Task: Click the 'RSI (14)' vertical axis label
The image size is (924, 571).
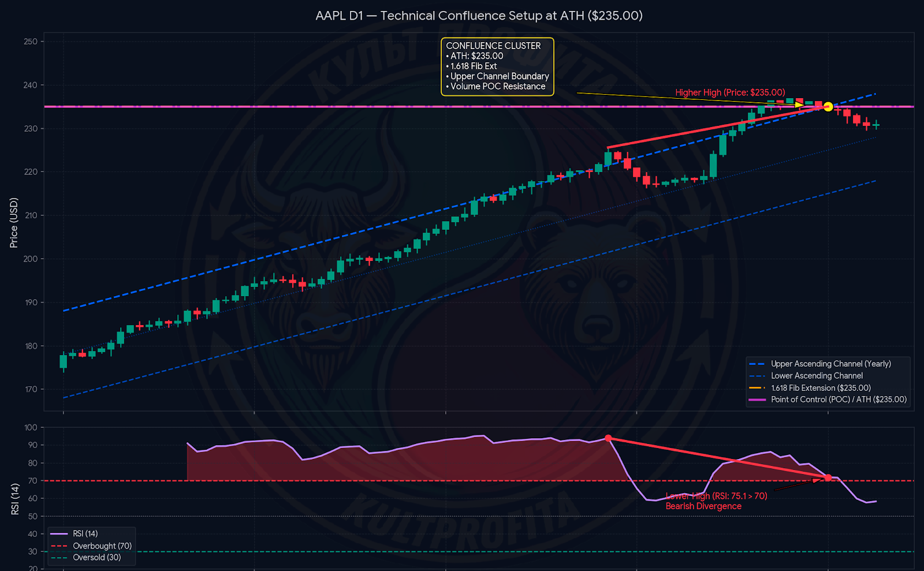Action: pos(15,499)
